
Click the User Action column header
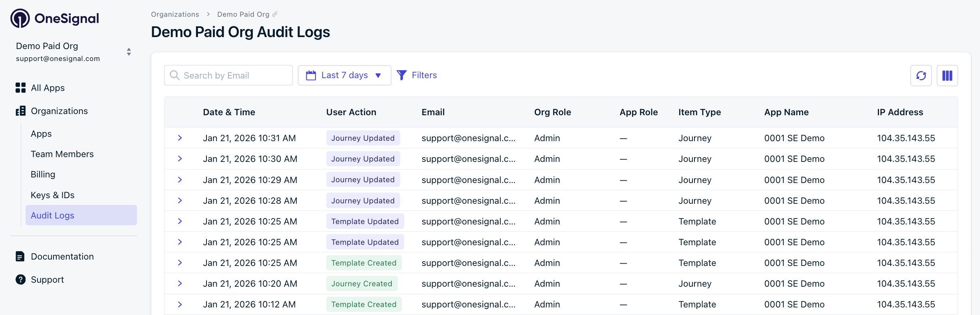[x=351, y=112]
